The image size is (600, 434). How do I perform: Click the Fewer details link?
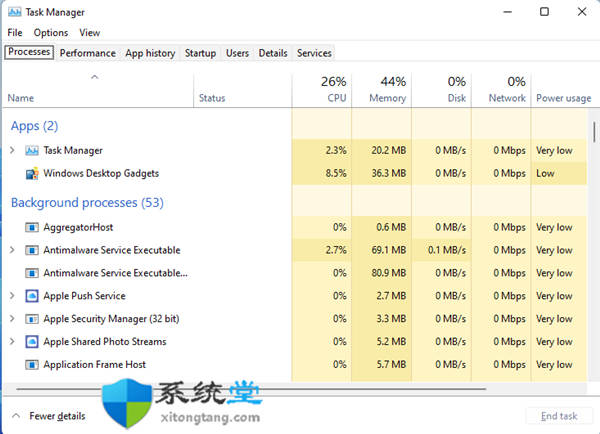tap(57, 416)
